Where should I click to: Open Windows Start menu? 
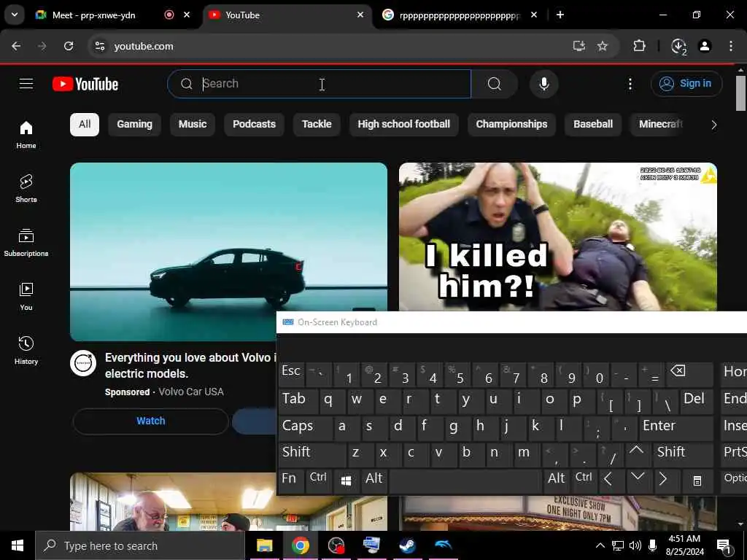point(18,545)
